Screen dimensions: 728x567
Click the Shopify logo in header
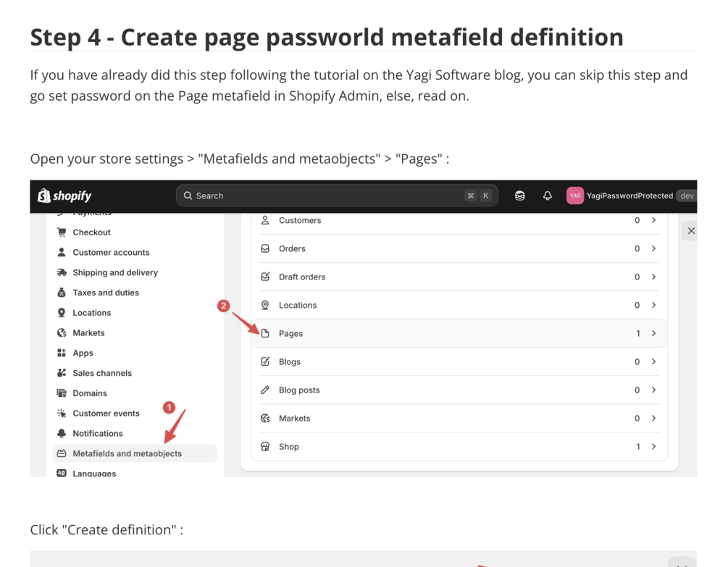[64, 196]
